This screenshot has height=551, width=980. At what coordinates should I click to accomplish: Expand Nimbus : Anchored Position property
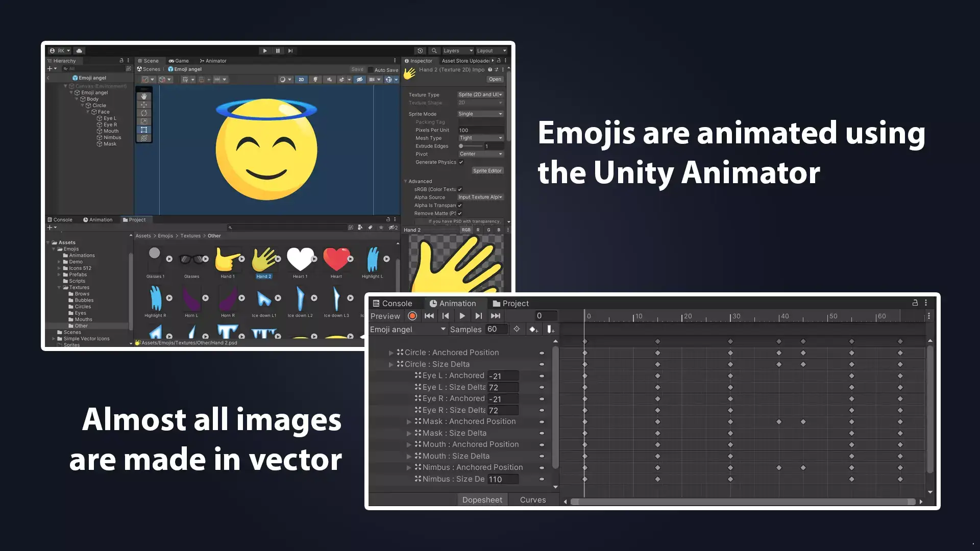(x=409, y=467)
